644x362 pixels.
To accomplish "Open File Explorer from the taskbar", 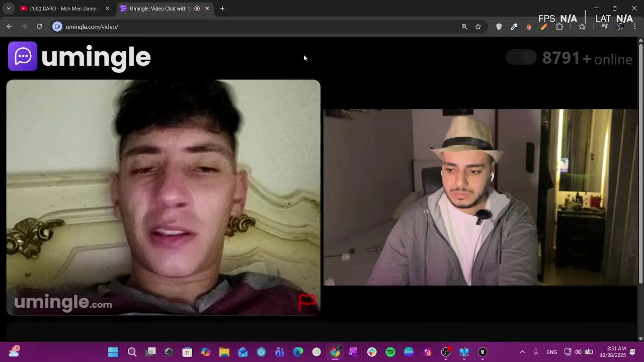I will pyautogui.click(x=224, y=352).
